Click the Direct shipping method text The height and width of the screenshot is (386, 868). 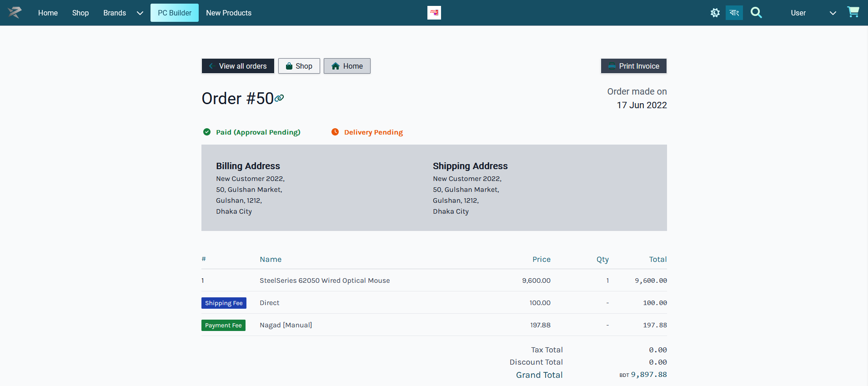coord(270,303)
